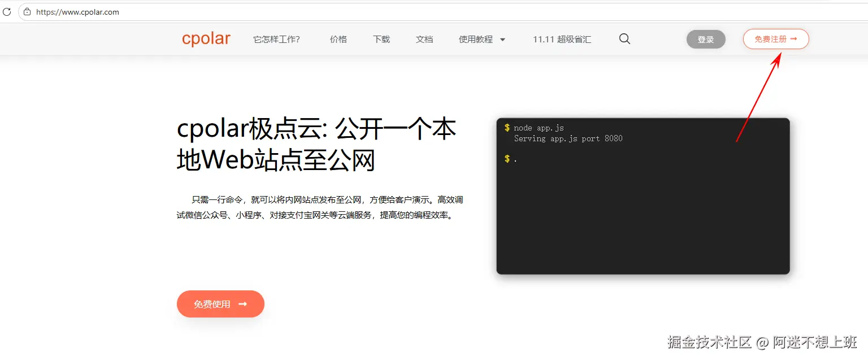Viewport: 868px width, 361px height.
Task: Open the 11.11 超级省汇 promotion link
Action: 562,40
